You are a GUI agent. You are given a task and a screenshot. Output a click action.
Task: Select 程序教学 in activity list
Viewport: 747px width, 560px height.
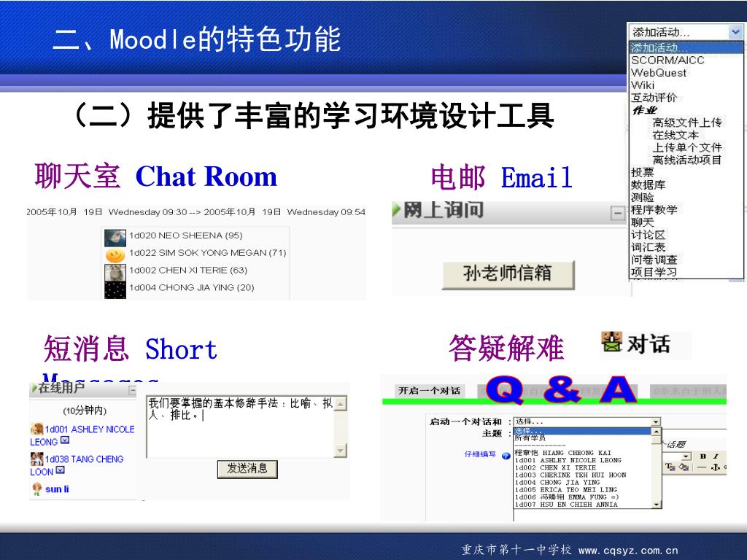point(654,209)
